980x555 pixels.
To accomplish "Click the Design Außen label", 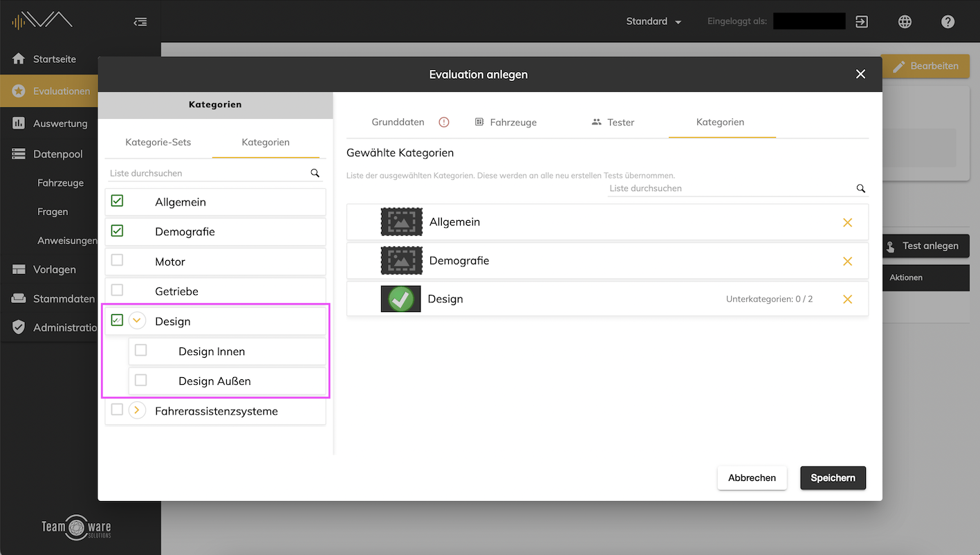I will (214, 381).
